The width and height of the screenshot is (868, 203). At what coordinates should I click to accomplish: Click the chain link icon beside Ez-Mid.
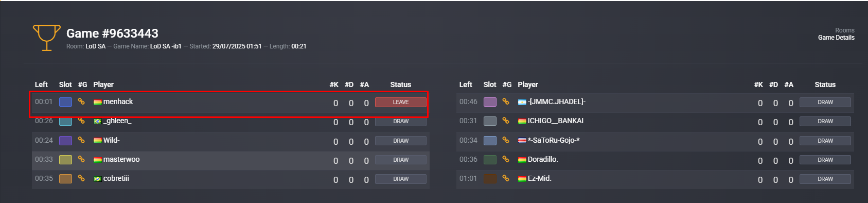(506, 178)
